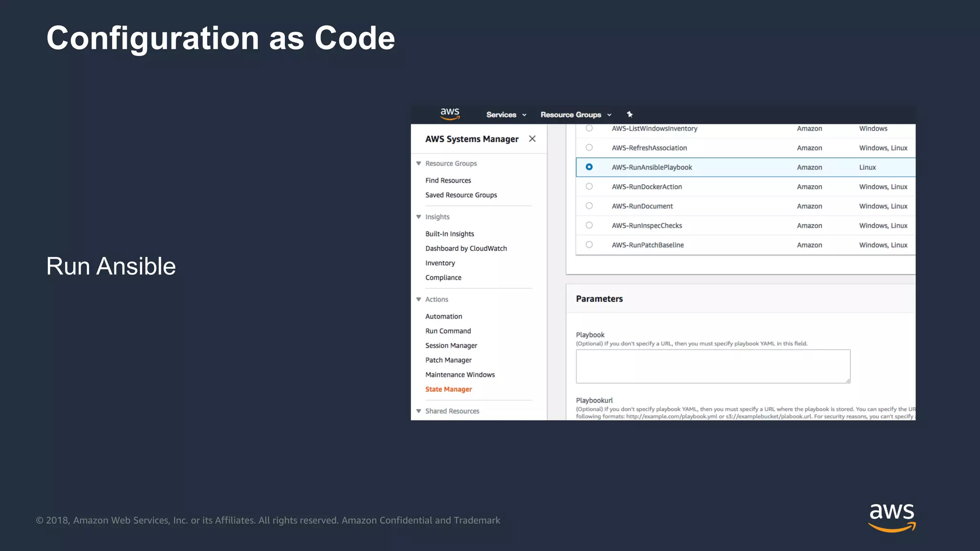Viewport: 980px width, 551px height.
Task: Click inside the Playbook YAML text area
Action: pos(713,366)
